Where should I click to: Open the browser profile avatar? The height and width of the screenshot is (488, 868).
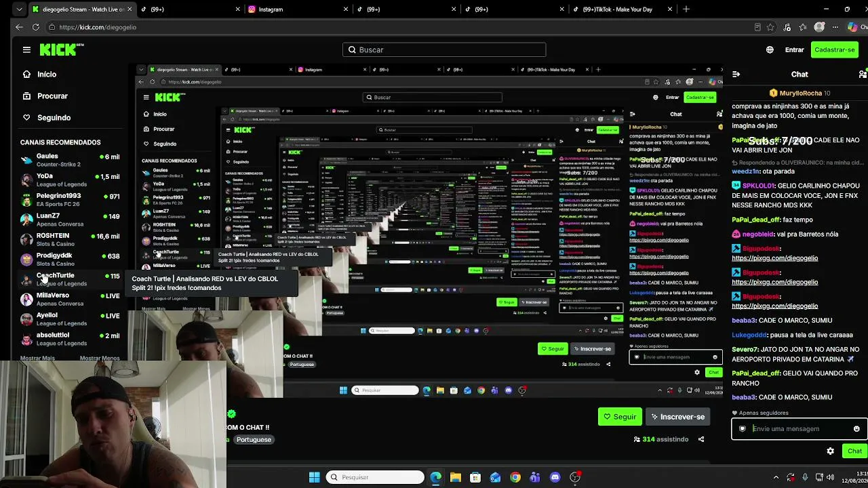click(820, 27)
